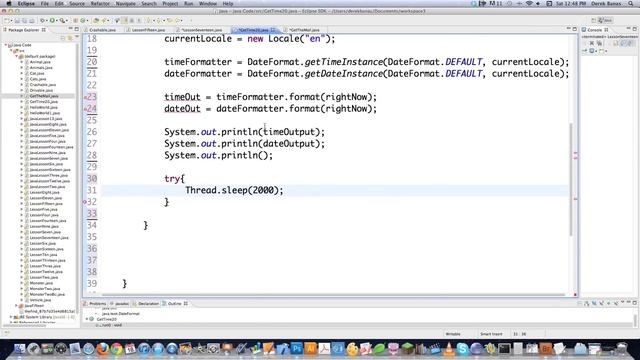Click the Open Perspective icon
Screen dimensions: 640x360
593,20
